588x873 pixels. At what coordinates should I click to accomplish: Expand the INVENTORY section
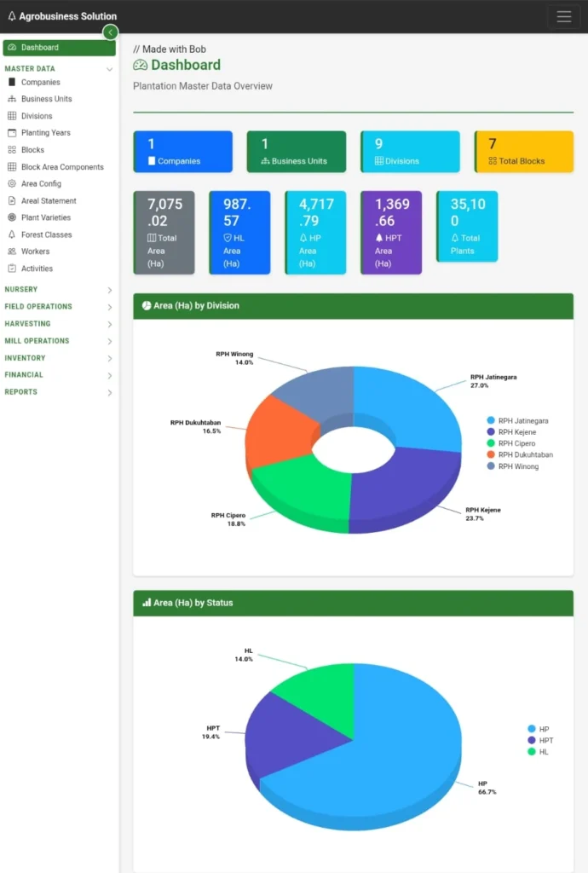(x=59, y=358)
